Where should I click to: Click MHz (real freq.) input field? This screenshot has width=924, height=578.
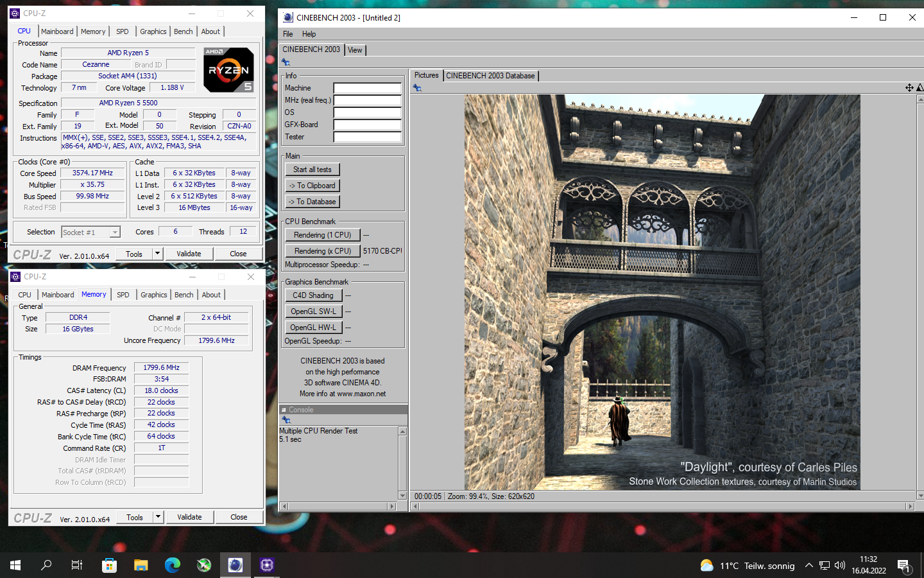tap(367, 100)
